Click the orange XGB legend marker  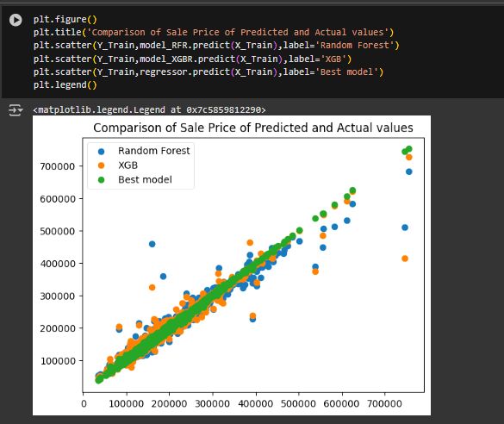pos(102,165)
